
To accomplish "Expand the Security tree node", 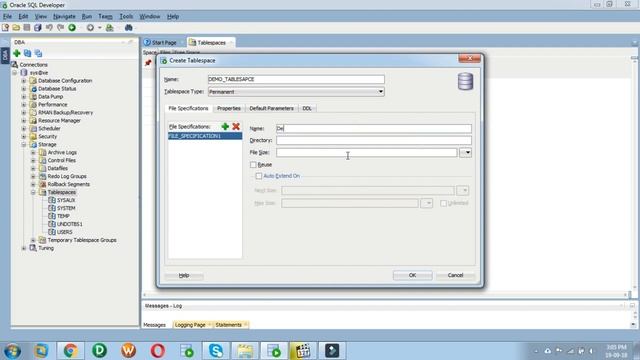I will pyautogui.click(x=24, y=136).
